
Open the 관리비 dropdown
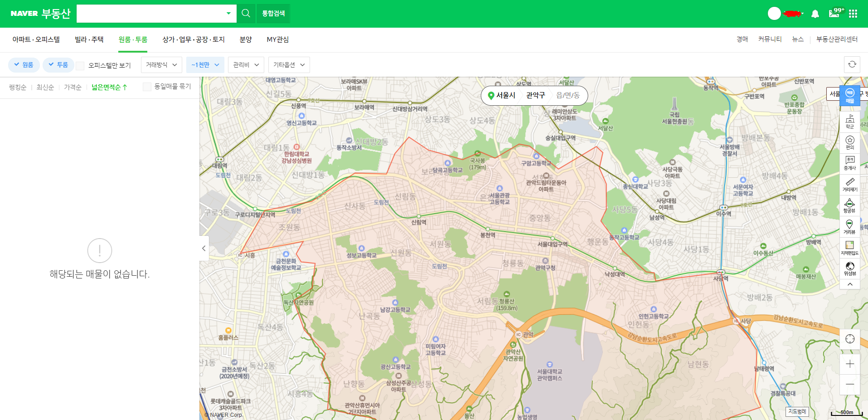(x=246, y=65)
